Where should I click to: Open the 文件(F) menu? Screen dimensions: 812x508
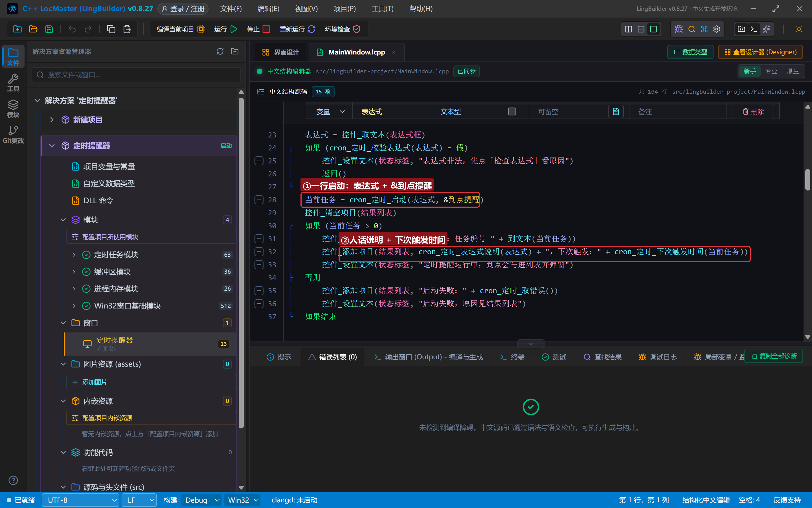(231, 9)
